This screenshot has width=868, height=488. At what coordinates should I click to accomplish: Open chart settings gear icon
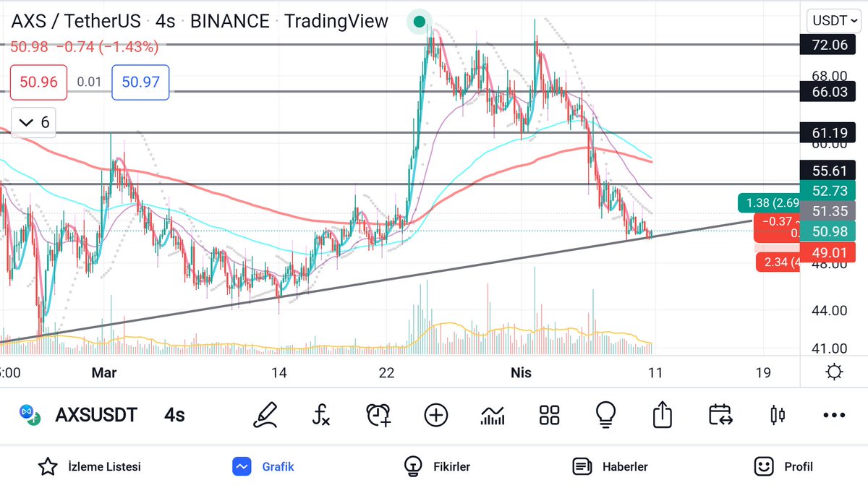[x=834, y=372]
